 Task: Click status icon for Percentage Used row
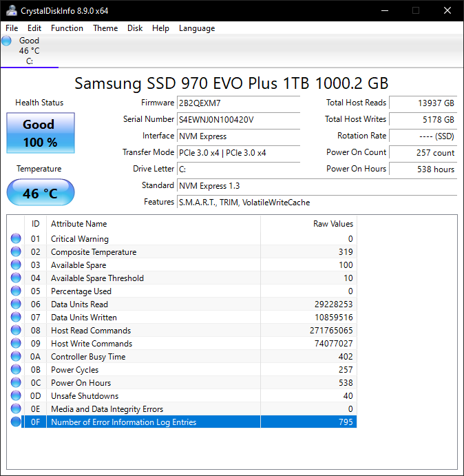pyautogui.click(x=16, y=291)
